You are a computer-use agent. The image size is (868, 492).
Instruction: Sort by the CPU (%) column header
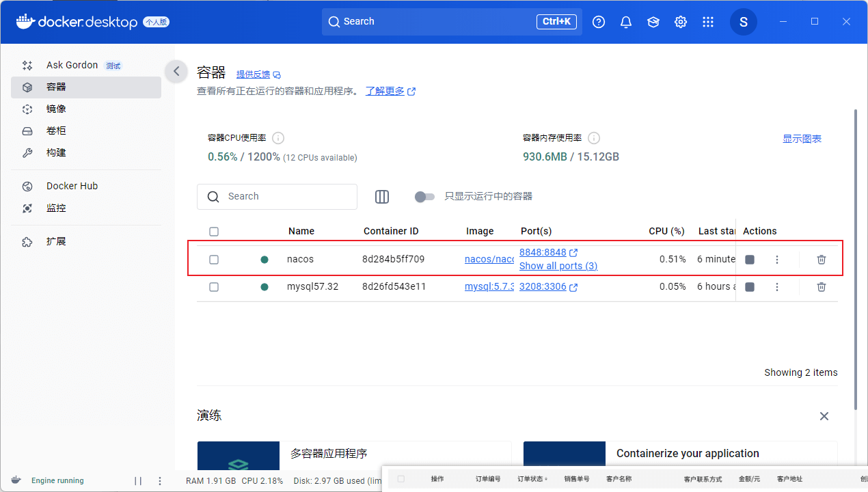(666, 232)
